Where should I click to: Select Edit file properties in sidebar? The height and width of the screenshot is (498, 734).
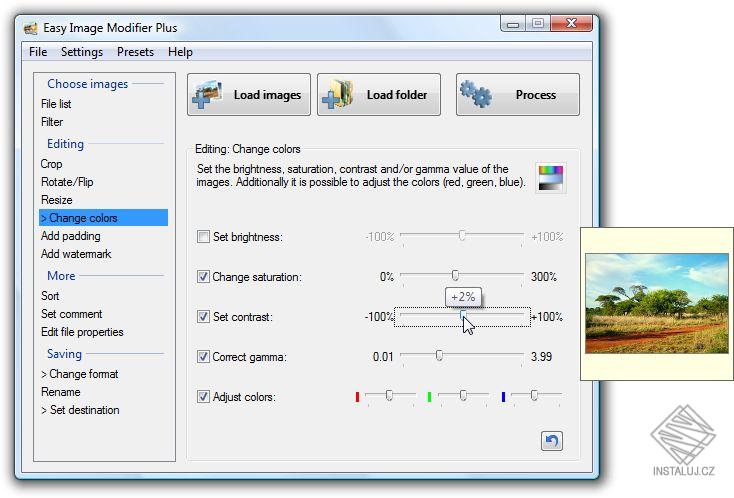(82, 332)
